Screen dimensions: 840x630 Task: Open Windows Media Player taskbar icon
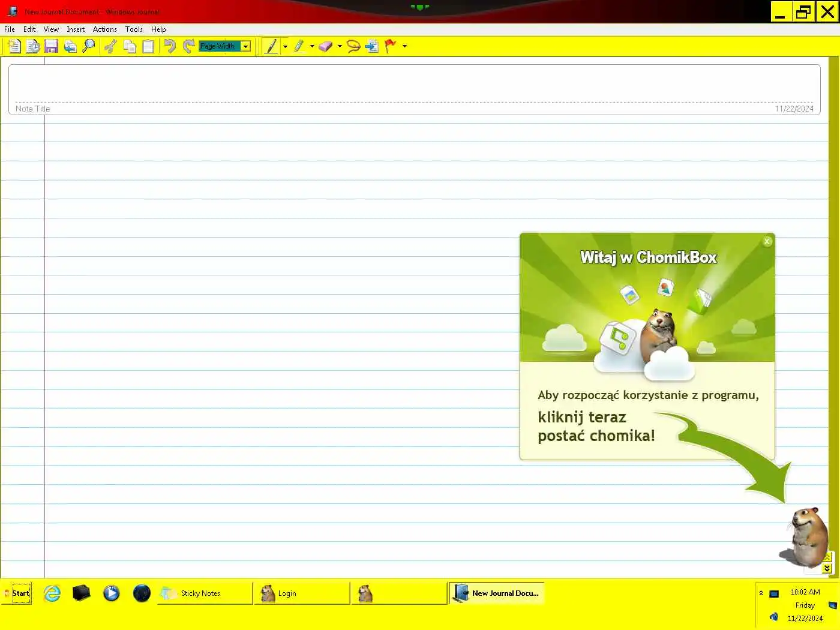(112, 593)
